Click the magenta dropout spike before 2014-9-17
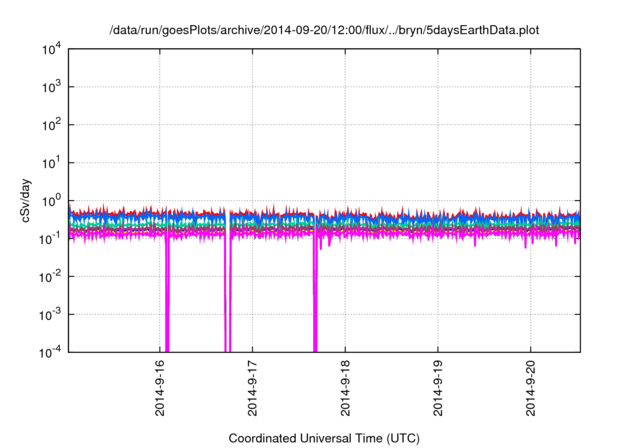The width and height of the screenshot is (640, 448). [x=228, y=294]
